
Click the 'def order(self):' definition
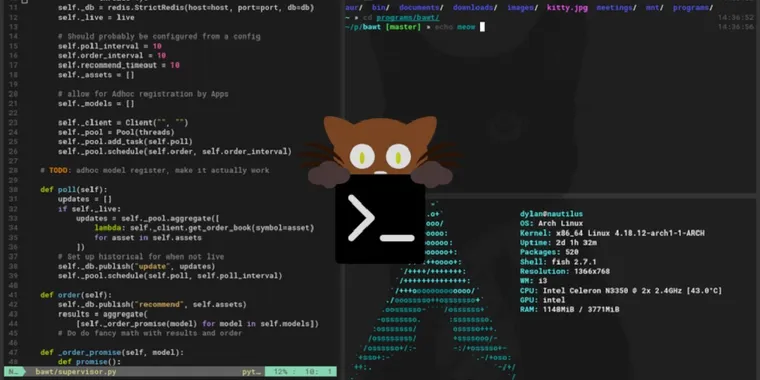pos(76,295)
